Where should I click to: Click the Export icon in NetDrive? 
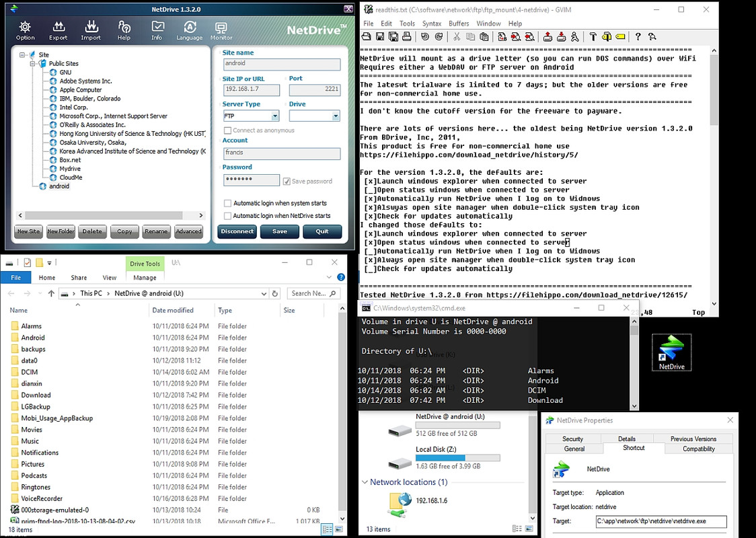click(x=58, y=30)
